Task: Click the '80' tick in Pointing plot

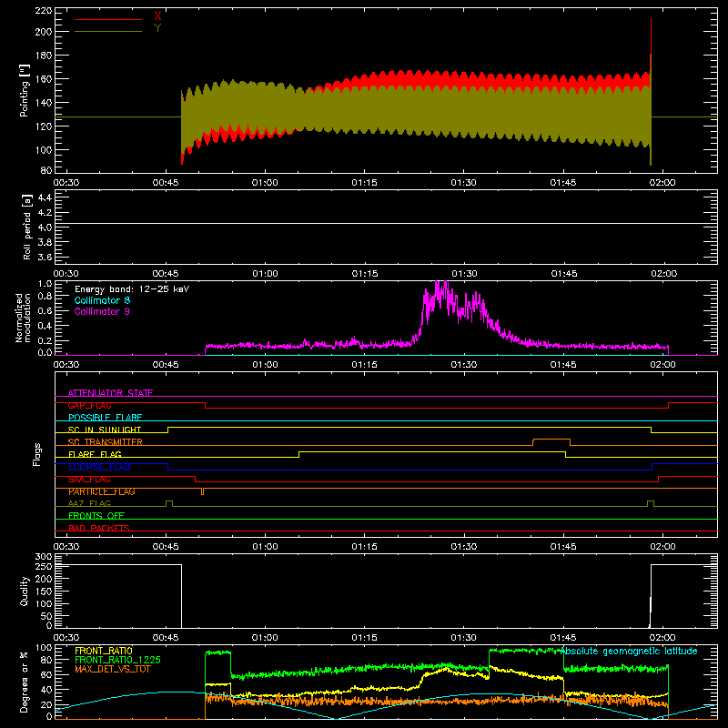Action: coord(46,170)
